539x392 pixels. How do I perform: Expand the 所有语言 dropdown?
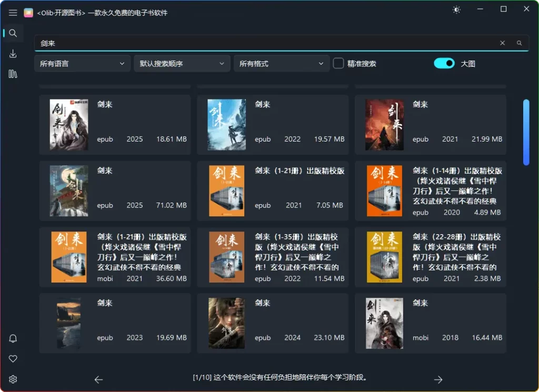coord(82,64)
